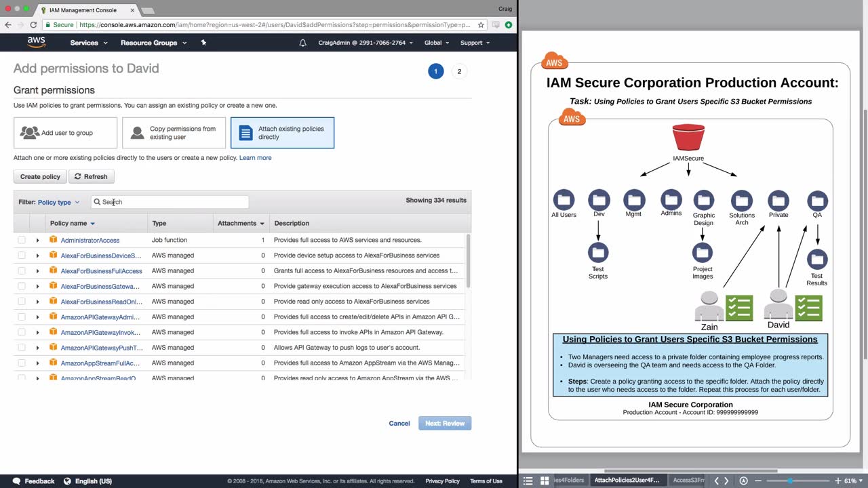Click the red IAMSecure bucket icon
868x488 pixels.
(x=688, y=138)
